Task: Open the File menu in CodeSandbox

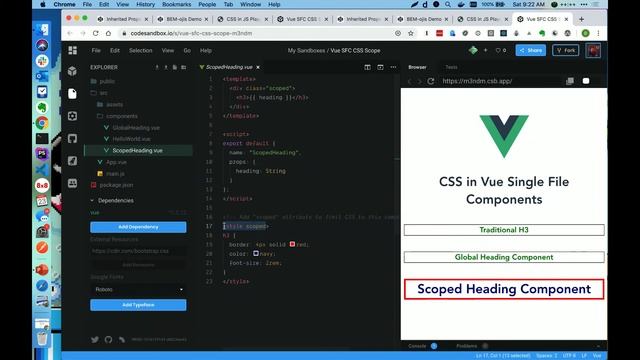Action: (x=96, y=51)
